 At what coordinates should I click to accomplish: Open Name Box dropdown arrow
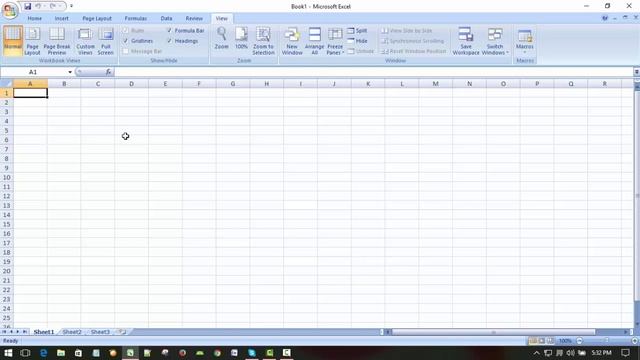(70, 72)
